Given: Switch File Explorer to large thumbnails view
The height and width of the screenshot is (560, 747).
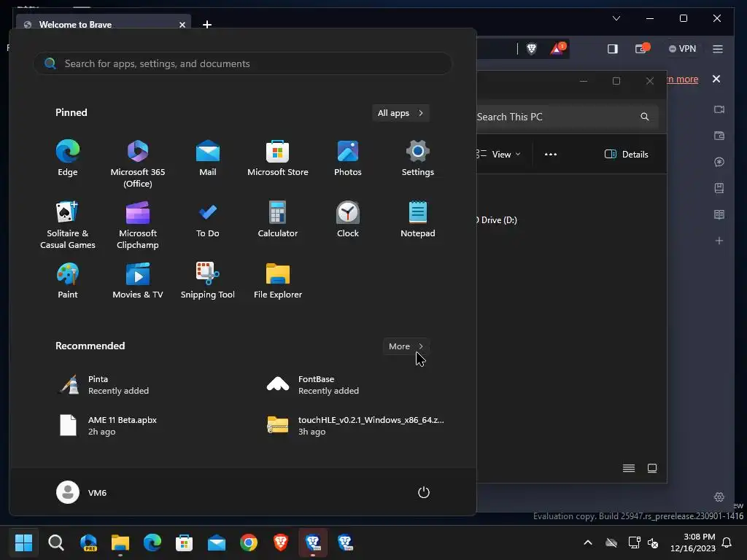Looking at the screenshot, I should 652,468.
